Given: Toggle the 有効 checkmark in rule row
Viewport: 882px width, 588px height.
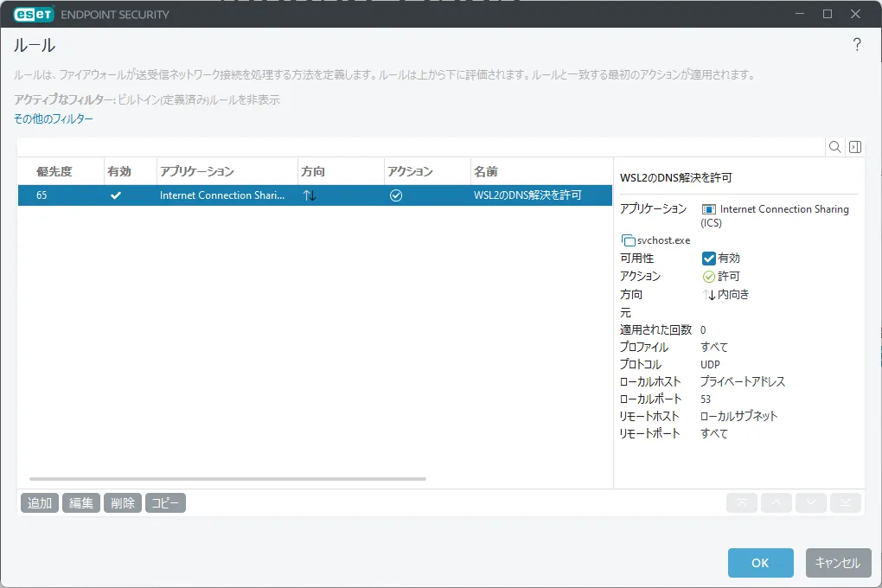Looking at the screenshot, I should 116,195.
